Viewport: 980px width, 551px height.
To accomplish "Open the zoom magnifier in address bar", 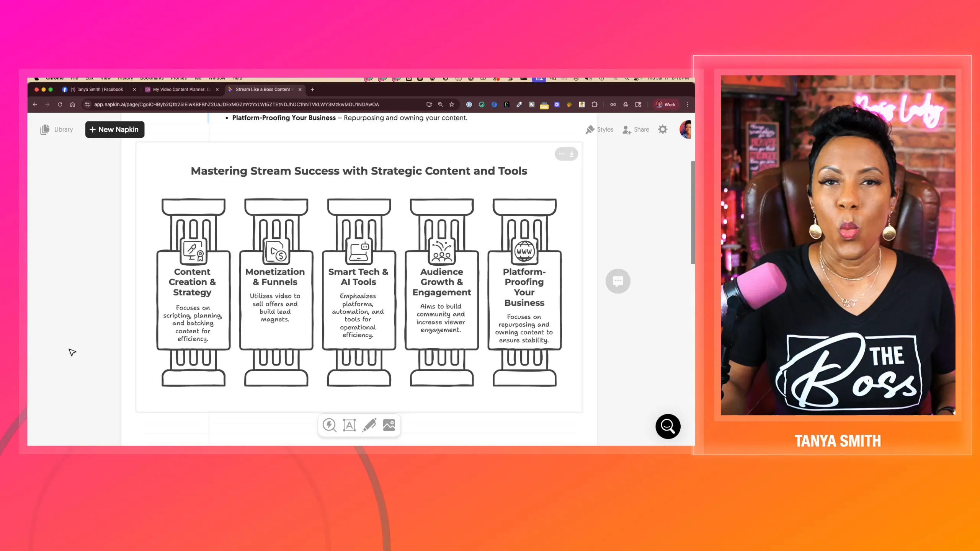I will (x=440, y=104).
